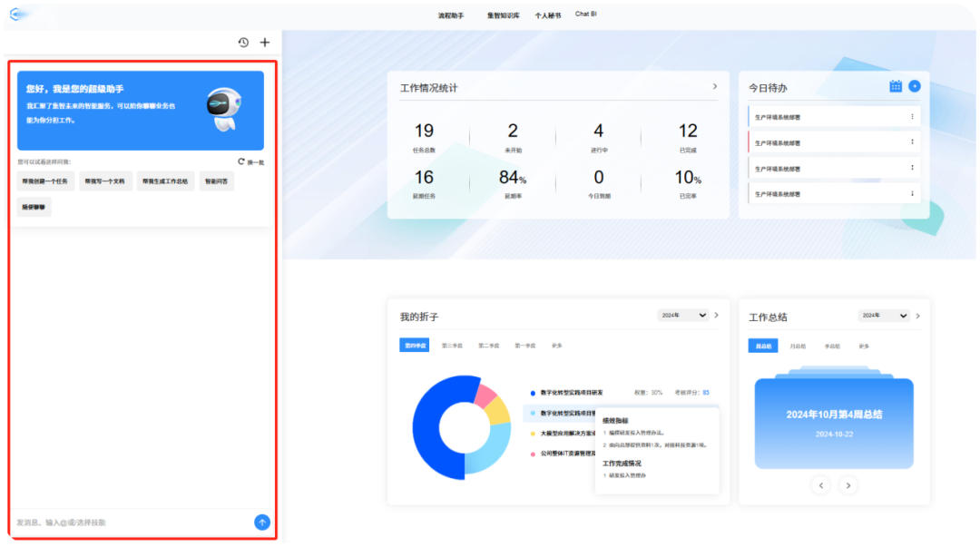Open the year dropdown in 我的折子

coord(684,315)
